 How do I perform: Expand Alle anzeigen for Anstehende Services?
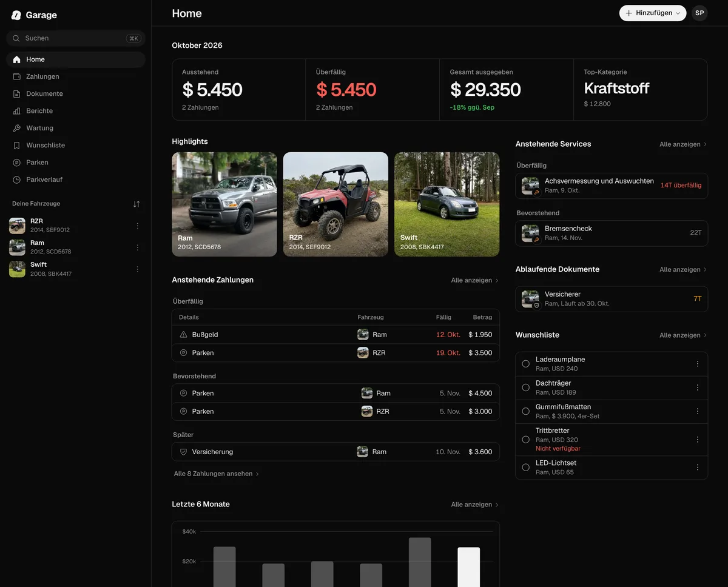coord(683,144)
